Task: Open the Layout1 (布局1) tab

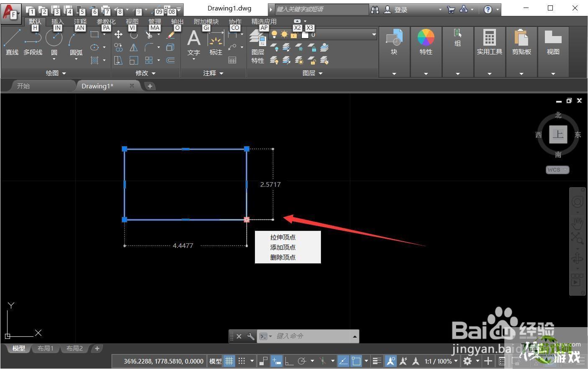Action: pyautogui.click(x=46, y=348)
